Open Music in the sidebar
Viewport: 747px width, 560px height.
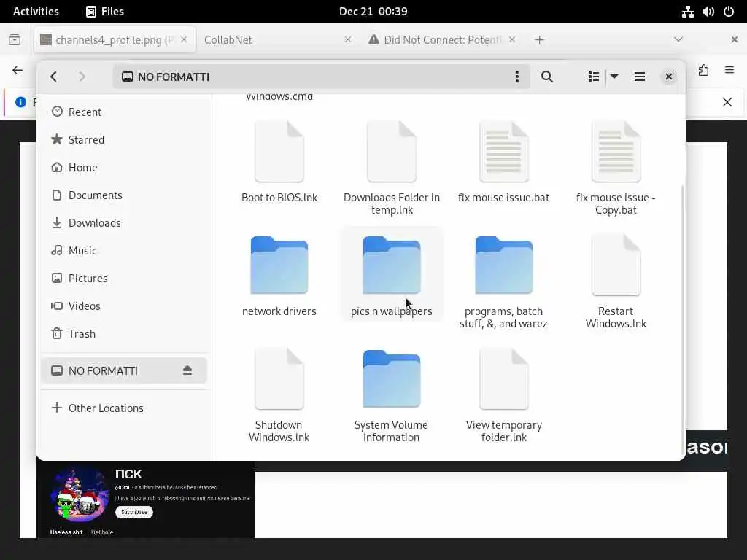(124, 251)
